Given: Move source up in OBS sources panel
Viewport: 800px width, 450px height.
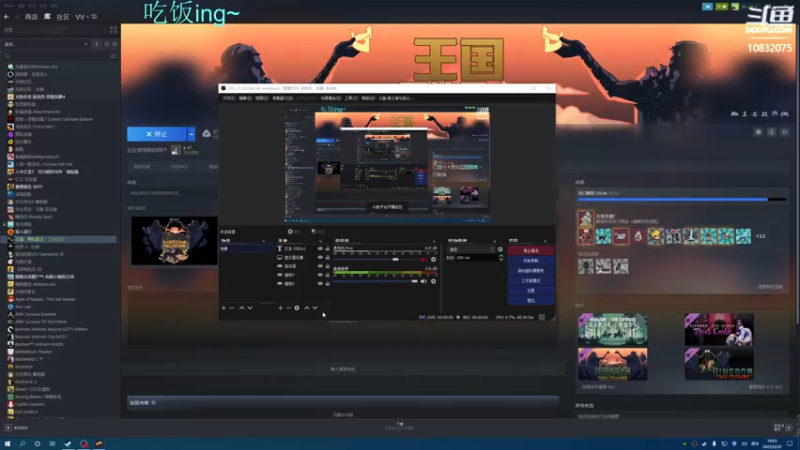Looking at the screenshot, I should (x=307, y=308).
